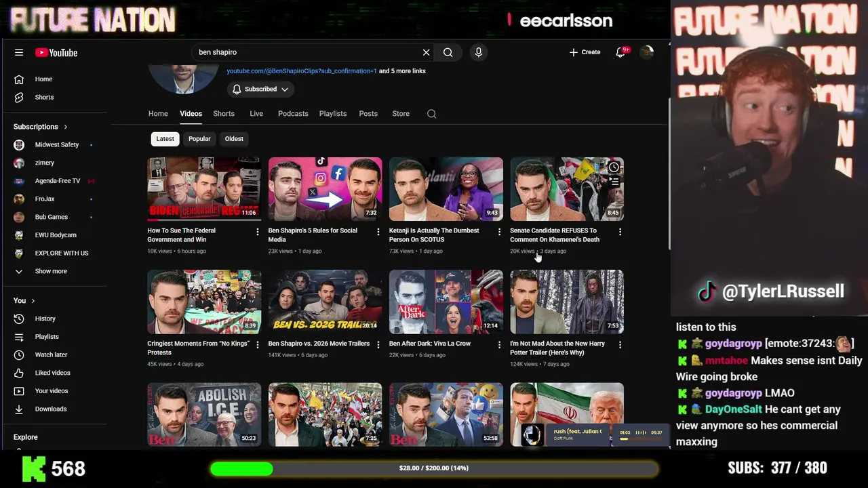Open Ben Shapiro vs. 2026 Movie Trailers title
The height and width of the screenshot is (488, 868).
coord(319,344)
